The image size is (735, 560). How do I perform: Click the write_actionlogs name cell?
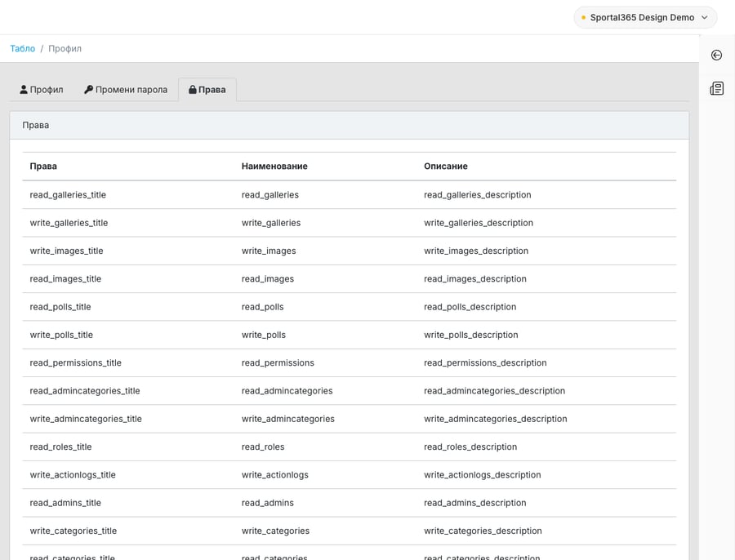tap(275, 475)
